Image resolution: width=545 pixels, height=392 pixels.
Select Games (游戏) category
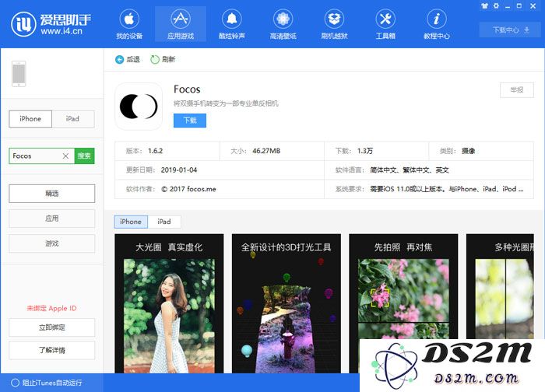[x=52, y=243]
